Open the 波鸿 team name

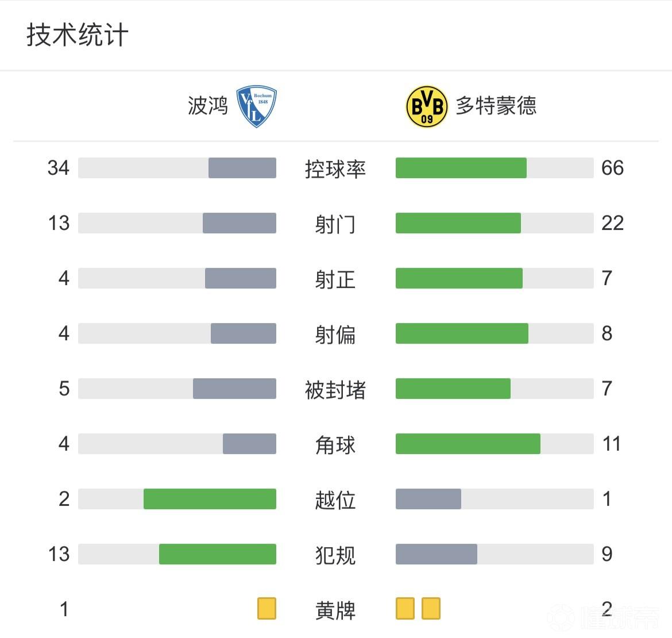tap(208, 106)
